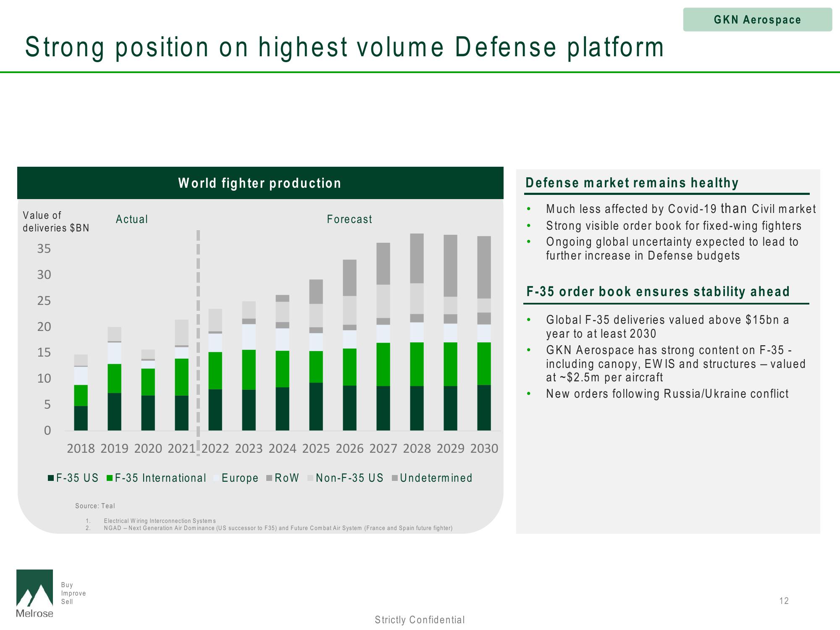Click the 2022 x-axis label
840x630 pixels.
click(215, 449)
